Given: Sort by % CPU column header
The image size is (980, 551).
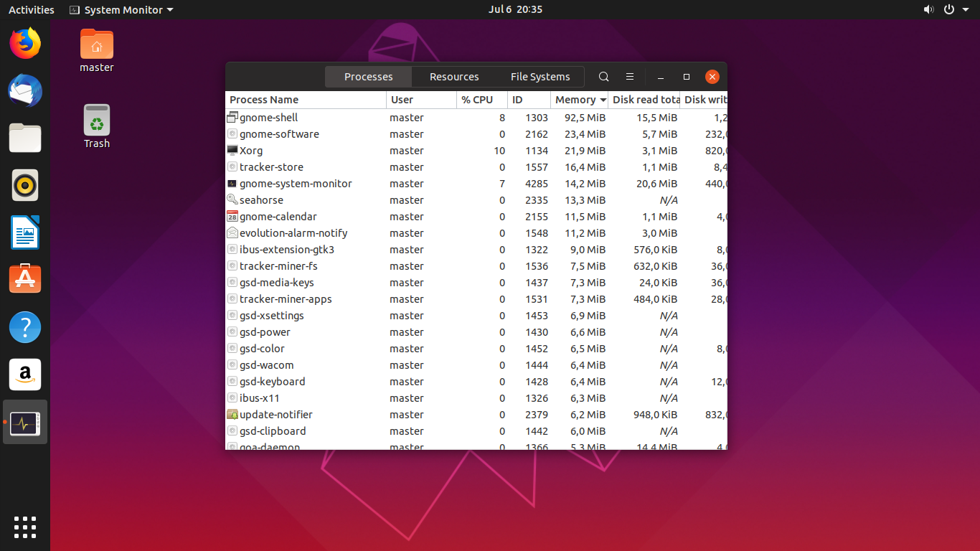Looking at the screenshot, I should pyautogui.click(x=482, y=100).
